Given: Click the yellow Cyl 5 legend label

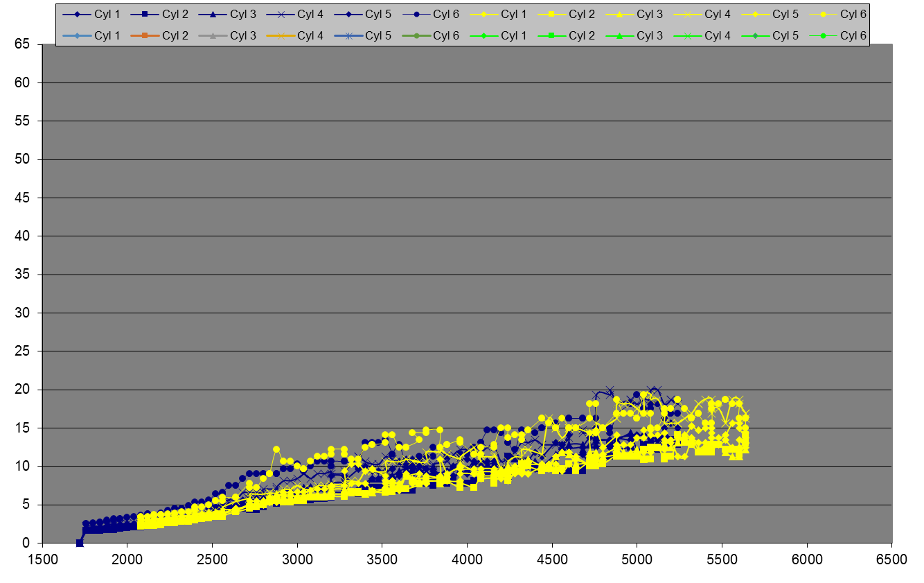Looking at the screenshot, I should [785, 14].
